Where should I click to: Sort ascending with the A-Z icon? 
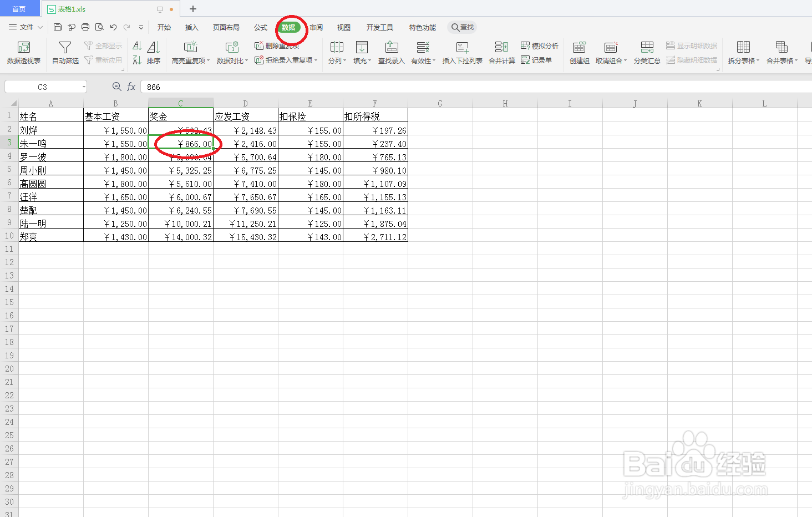(137, 46)
